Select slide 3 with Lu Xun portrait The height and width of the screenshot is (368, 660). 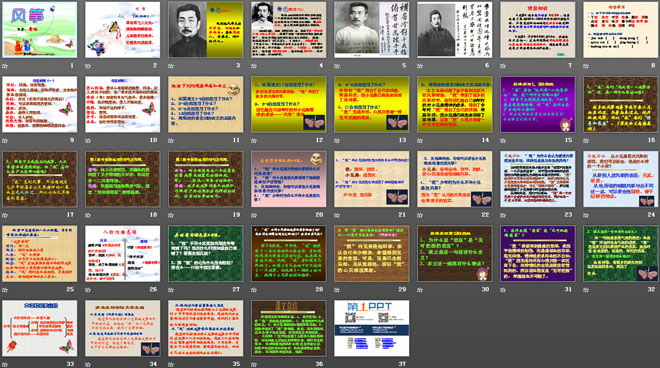[206, 29]
